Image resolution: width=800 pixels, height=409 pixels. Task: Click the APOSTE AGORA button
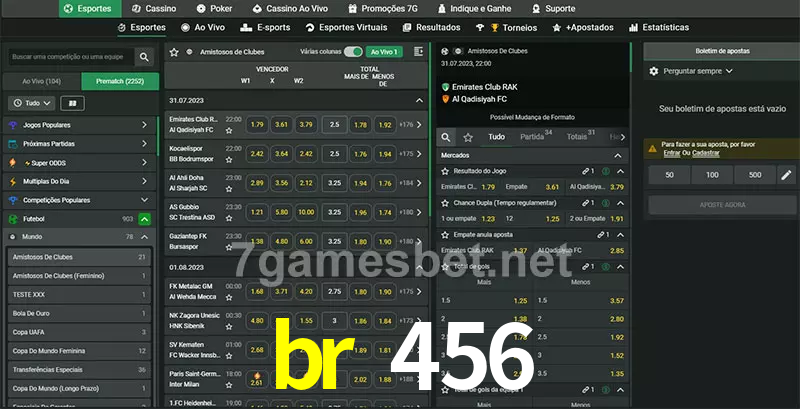(722, 205)
